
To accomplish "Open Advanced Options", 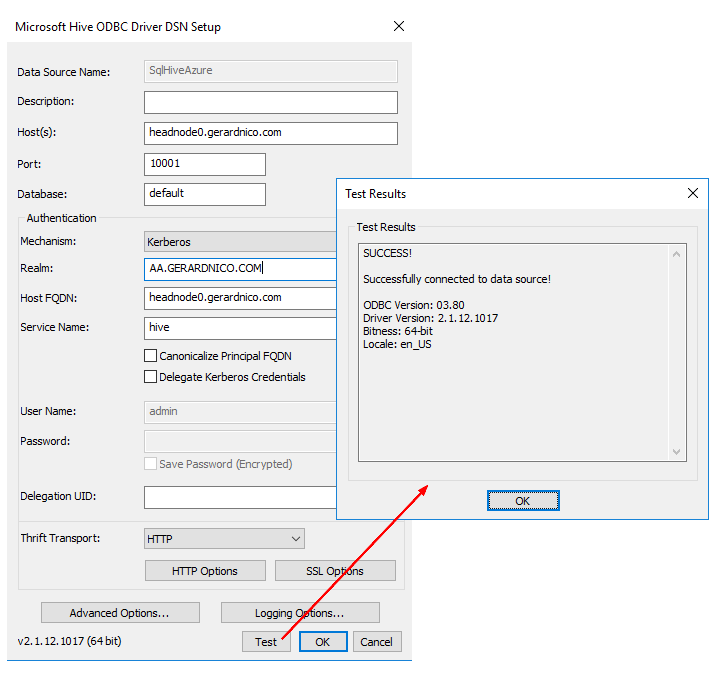I will [x=120, y=613].
